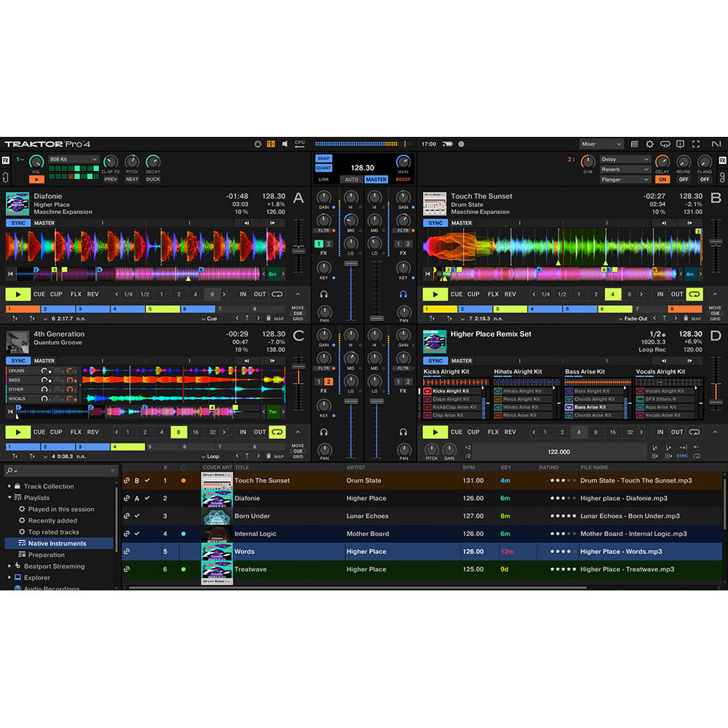
Task: Activate SYNC on deck C
Action: pyautogui.click(x=18, y=360)
